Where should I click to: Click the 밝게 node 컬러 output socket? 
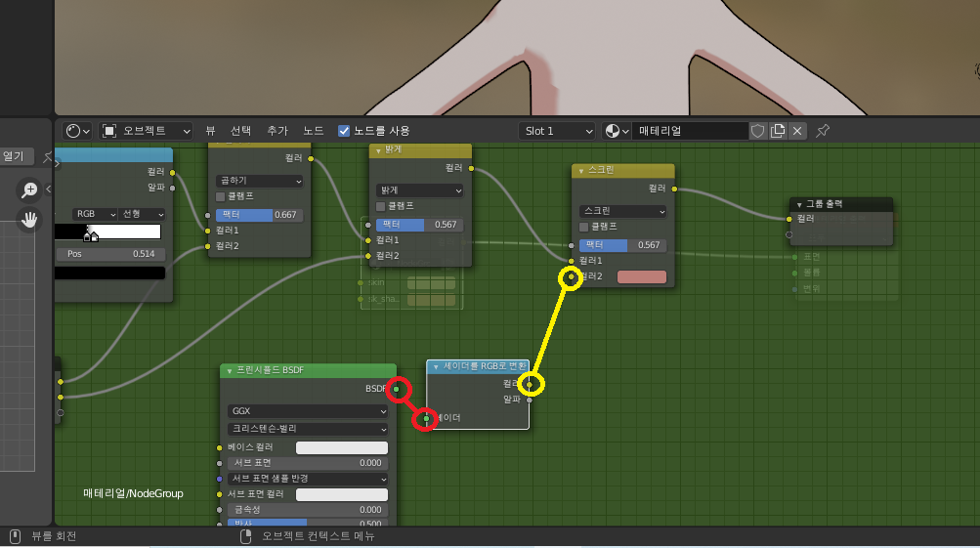click(471, 168)
